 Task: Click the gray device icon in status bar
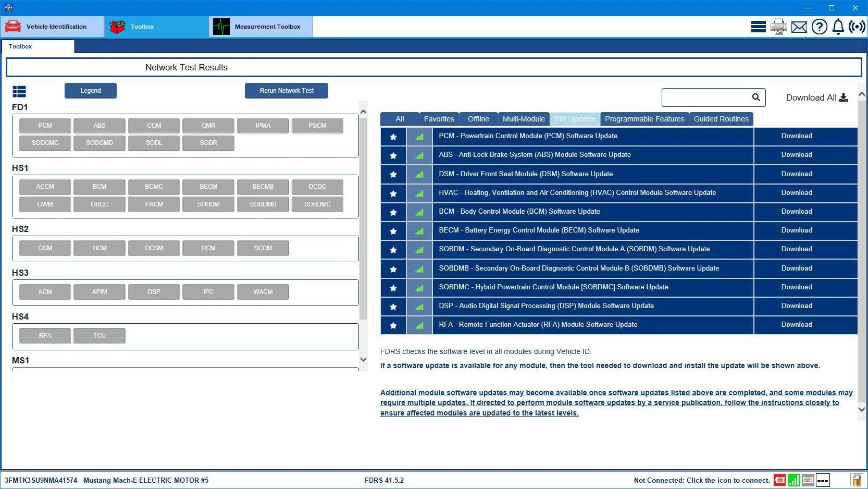pyautogui.click(x=808, y=480)
